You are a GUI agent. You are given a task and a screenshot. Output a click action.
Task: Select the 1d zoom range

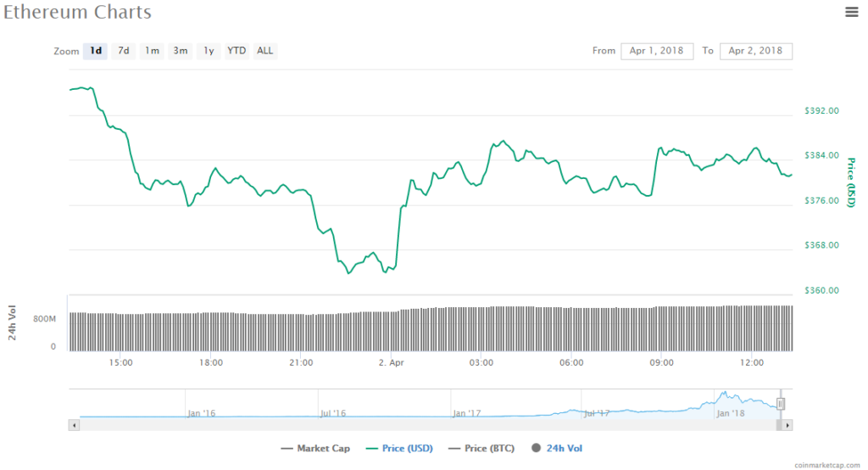[96, 51]
